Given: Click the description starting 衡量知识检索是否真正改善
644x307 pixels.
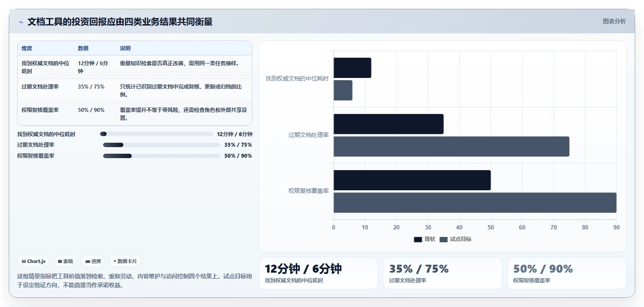Looking at the screenshot, I should [x=180, y=63].
